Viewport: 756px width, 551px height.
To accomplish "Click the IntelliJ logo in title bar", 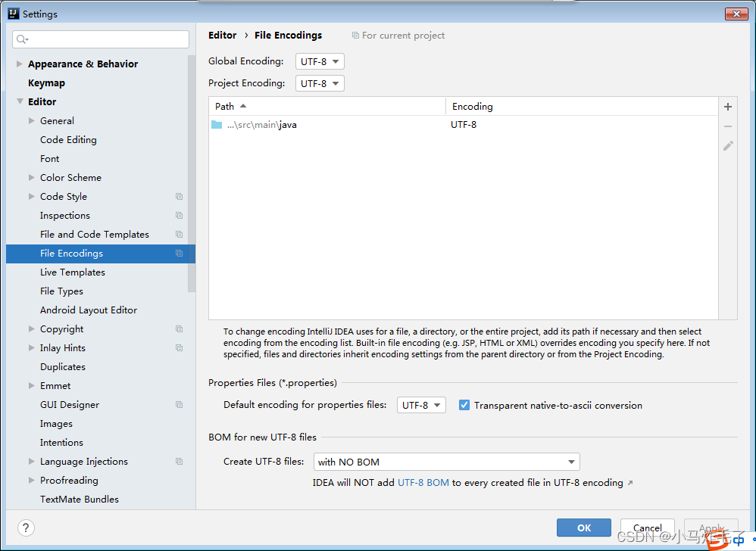I will (x=14, y=14).
